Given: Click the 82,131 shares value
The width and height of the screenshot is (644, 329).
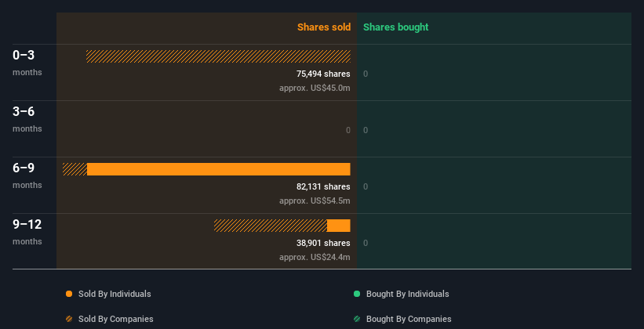Looking at the screenshot, I should pos(323,186).
